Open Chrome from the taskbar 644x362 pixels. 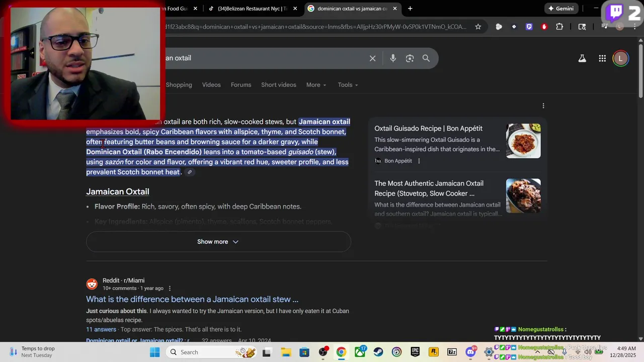click(342, 352)
